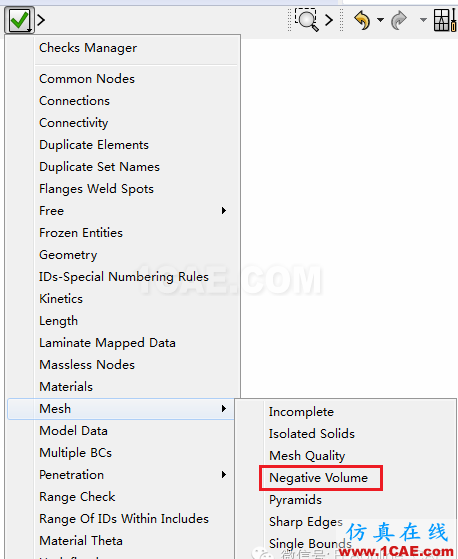Screen dimensions: 458x559
Task: Click the yellow Undo arrow icon
Action: (362, 20)
